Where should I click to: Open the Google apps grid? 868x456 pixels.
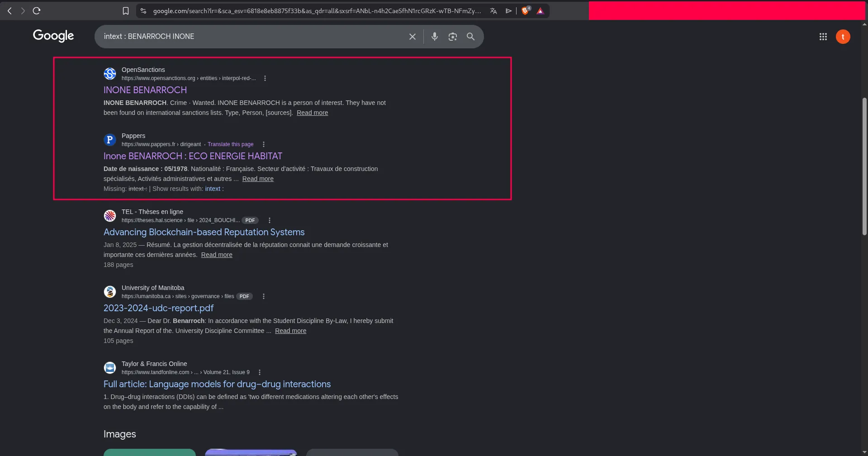coord(823,37)
